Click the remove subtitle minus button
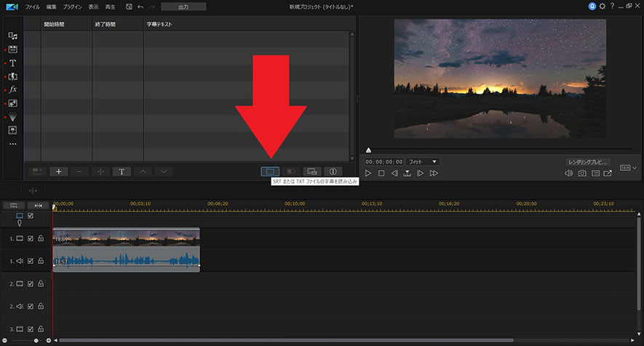 click(79, 172)
